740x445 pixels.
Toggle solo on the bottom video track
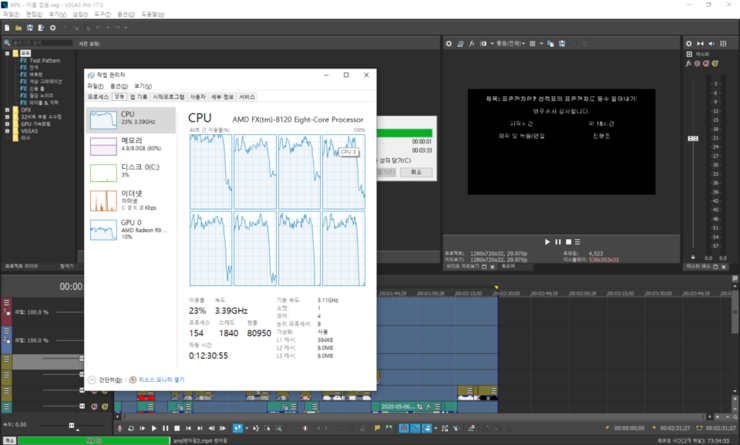point(104,406)
